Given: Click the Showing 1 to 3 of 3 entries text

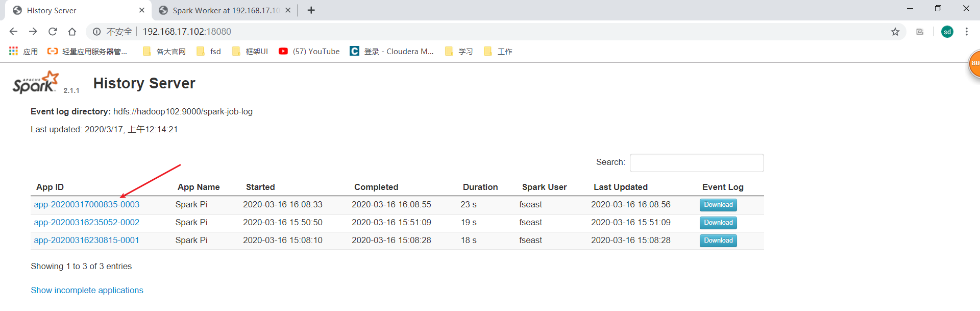Looking at the screenshot, I should point(81,267).
